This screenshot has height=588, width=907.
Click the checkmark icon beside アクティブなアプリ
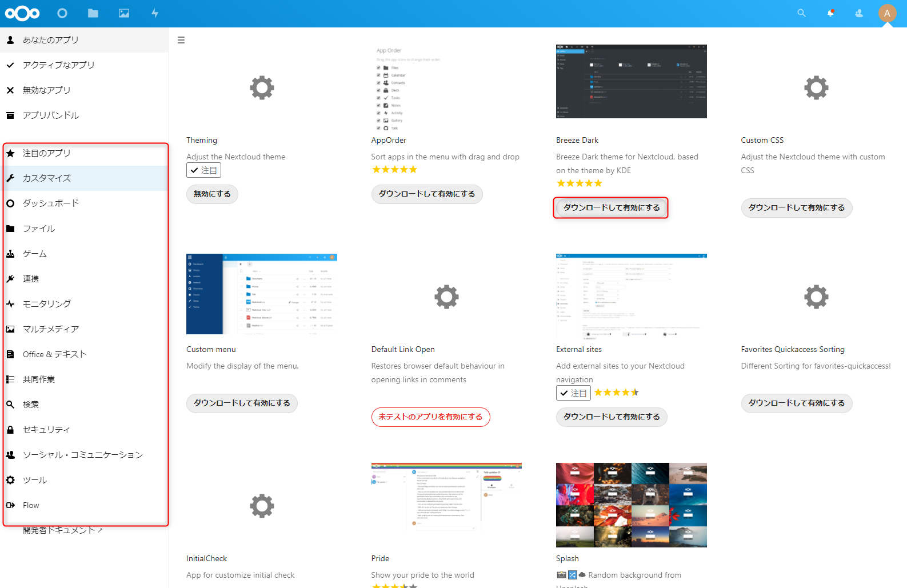click(x=10, y=65)
